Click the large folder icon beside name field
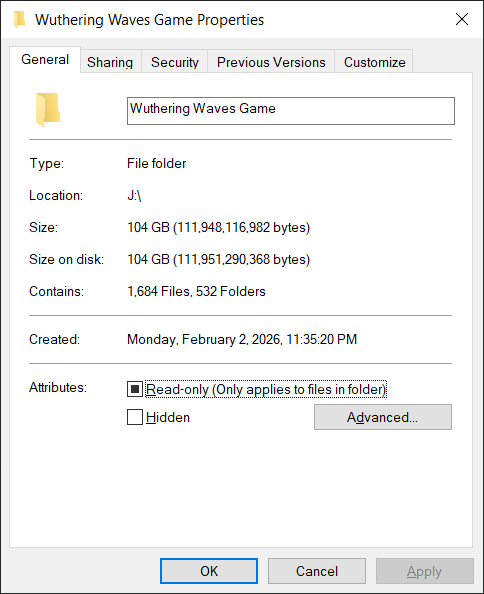 pyautogui.click(x=48, y=110)
